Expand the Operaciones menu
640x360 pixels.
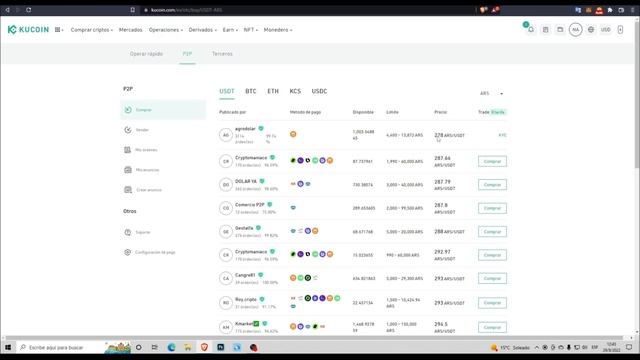point(166,30)
